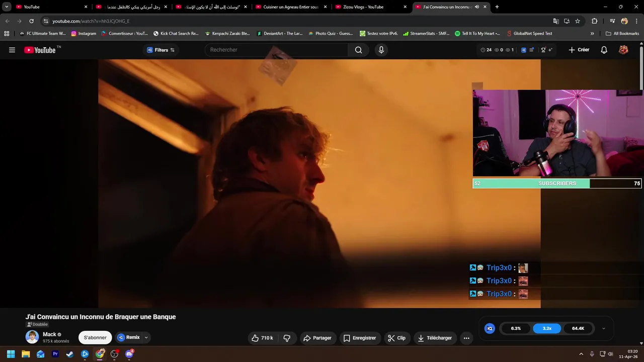Click the S'abonner subscribe button

click(95, 338)
